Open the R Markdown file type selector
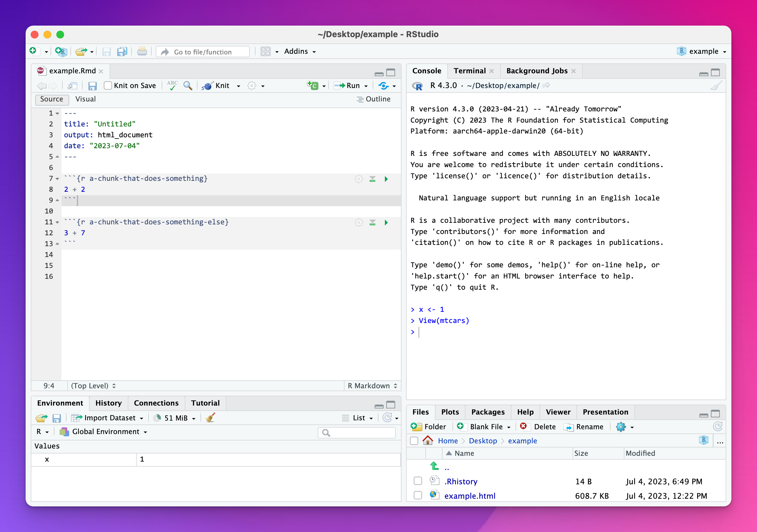757x532 pixels. (372, 386)
